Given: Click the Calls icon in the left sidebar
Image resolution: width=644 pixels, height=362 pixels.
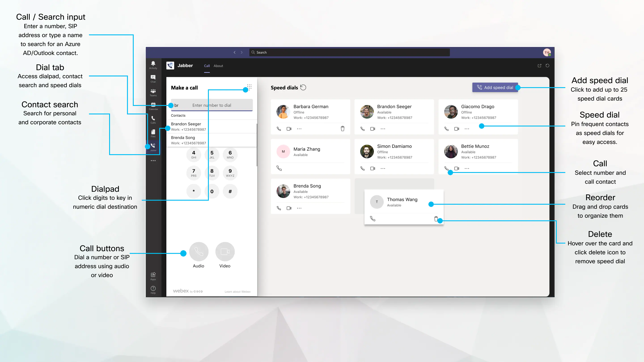Looking at the screenshot, I should pyautogui.click(x=153, y=119).
